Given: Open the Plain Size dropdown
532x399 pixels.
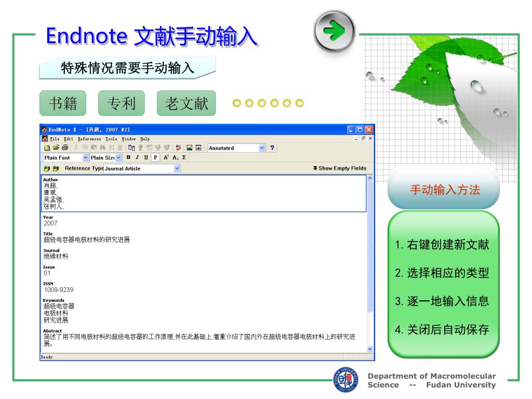Looking at the screenshot, I should tap(118, 157).
